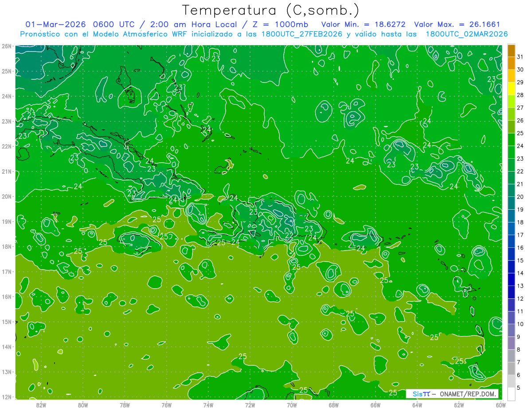Click the "Valor Min. = 18.6272" text
This screenshot has width=532, height=411.
363,24
